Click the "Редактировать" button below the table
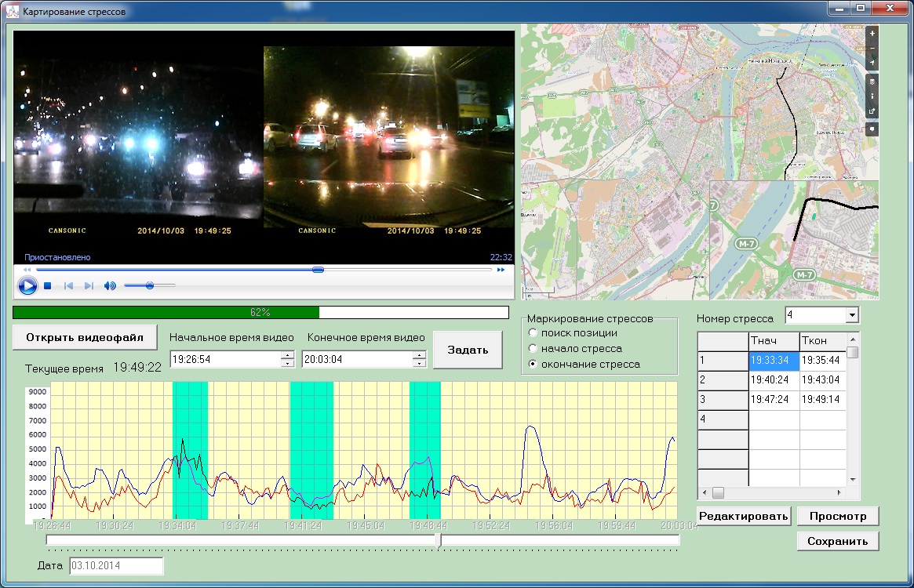The height and width of the screenshot is (588, 914). [743, 516]
